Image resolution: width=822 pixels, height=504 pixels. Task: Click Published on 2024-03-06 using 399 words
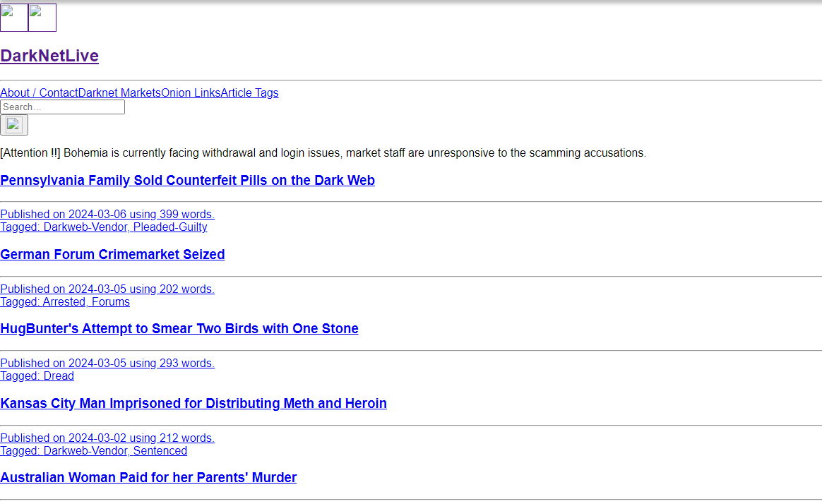(107, 215)
